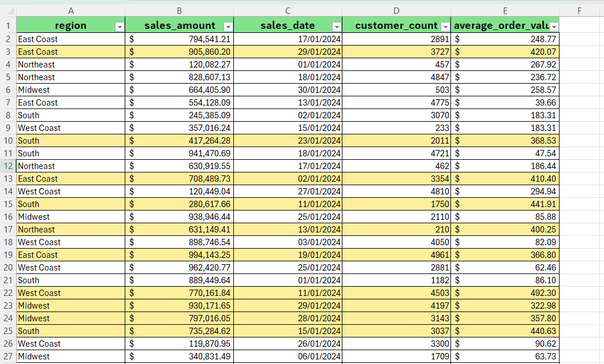Screen dimensions: 604x364
Task: Open the region column filter dropdown
Action: (120, 27)
